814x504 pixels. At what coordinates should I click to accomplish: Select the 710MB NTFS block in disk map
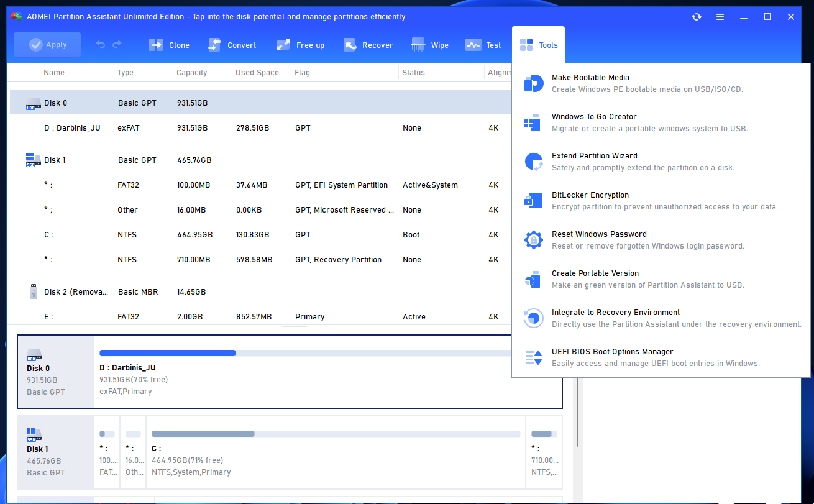(x=544, y=451)
